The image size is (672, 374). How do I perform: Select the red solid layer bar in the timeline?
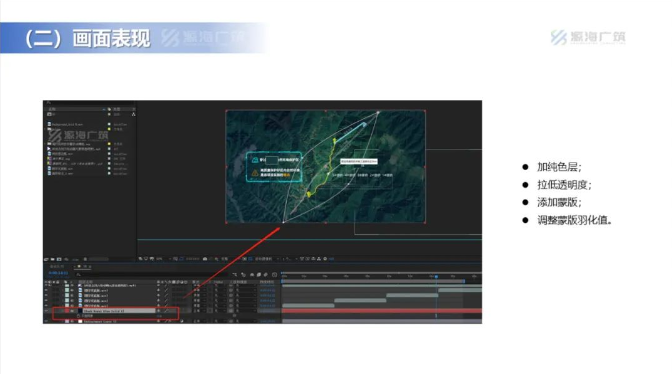pyautogui.click(x=382, y=311)
